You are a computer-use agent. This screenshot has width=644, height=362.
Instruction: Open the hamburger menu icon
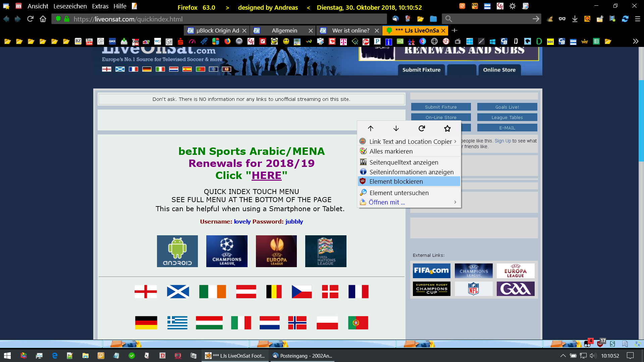coord(637,19)
